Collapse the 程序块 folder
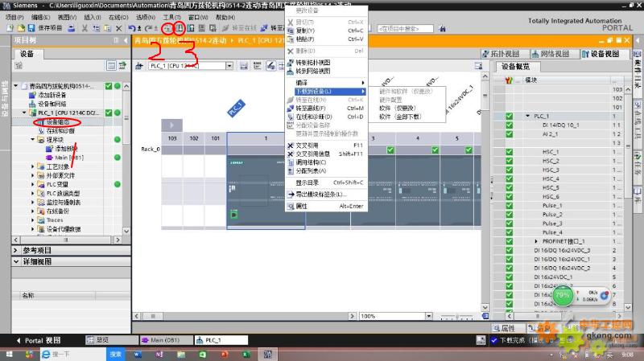The width and height of the screenshot is (644, 361). point(32,139)
